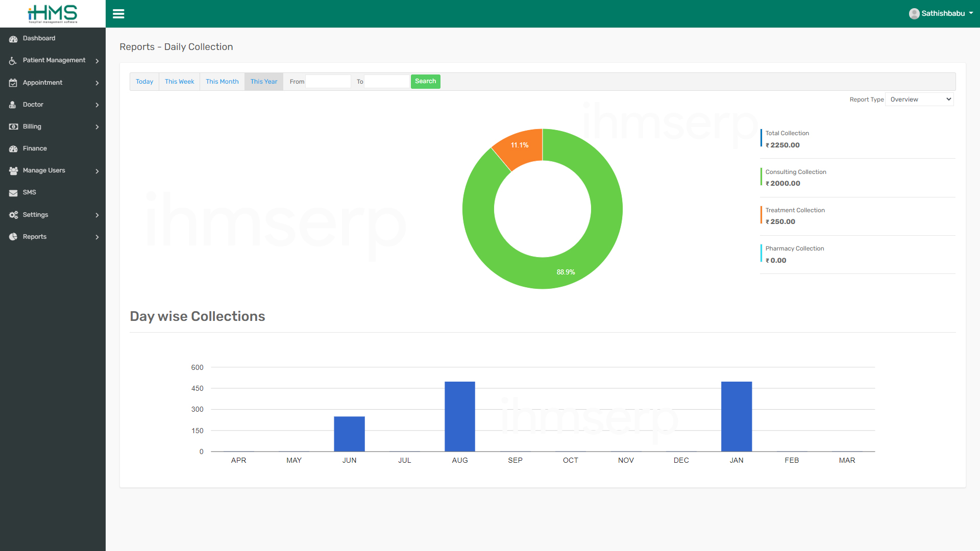Open the Report Type Overview dropdown
Image resolution: width=980 pixels, height=551 pixels.
[x=920, y=99]
